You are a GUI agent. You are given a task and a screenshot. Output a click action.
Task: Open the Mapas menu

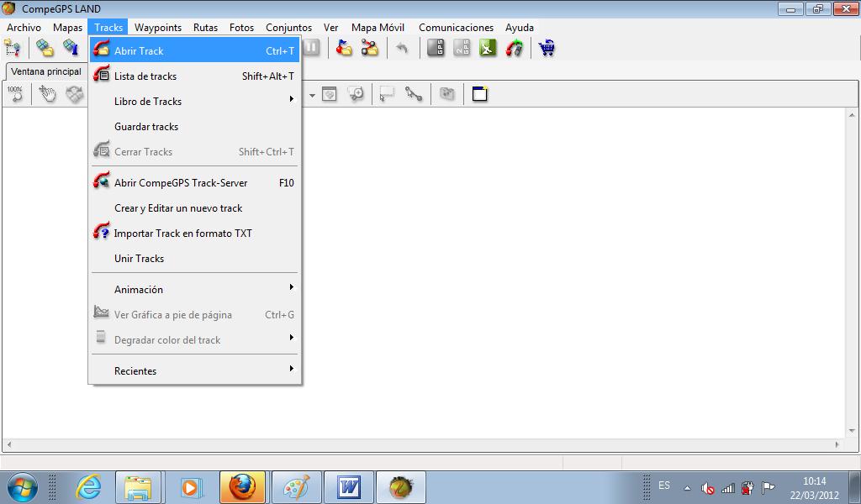67,28
